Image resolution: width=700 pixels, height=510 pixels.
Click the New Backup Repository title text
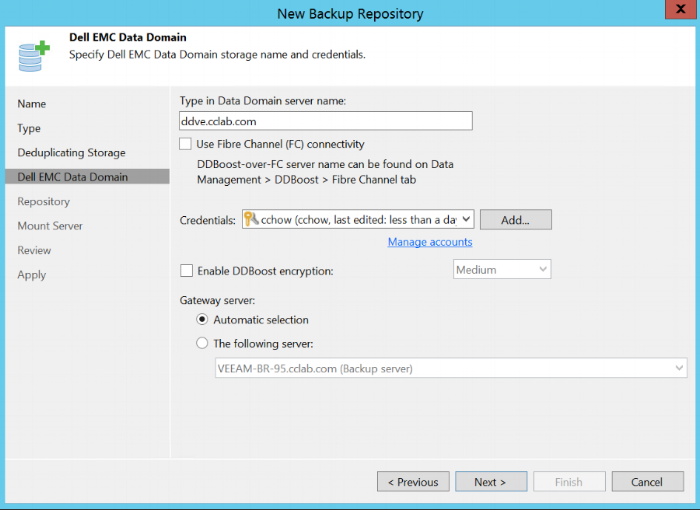pyautogui.click(x=350, y=13)
